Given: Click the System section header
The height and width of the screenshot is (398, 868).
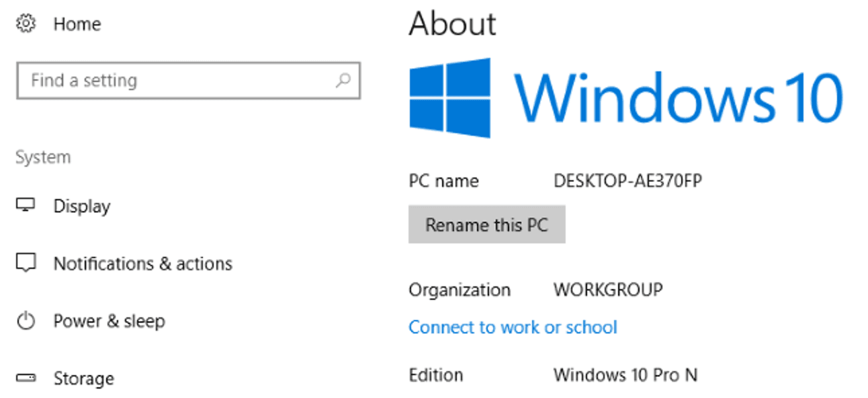Looking at the screenshot, I should pyautogui.click(x=43, y=157).
